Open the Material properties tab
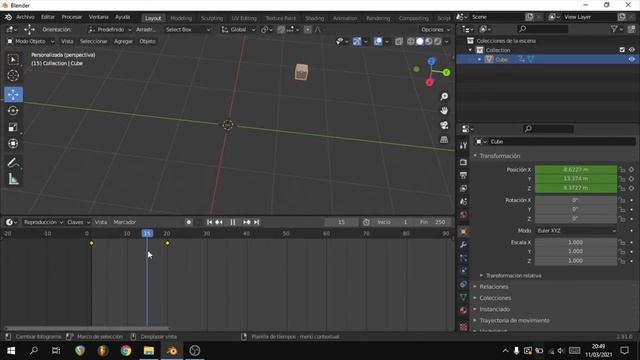 (x=463, y=310)
